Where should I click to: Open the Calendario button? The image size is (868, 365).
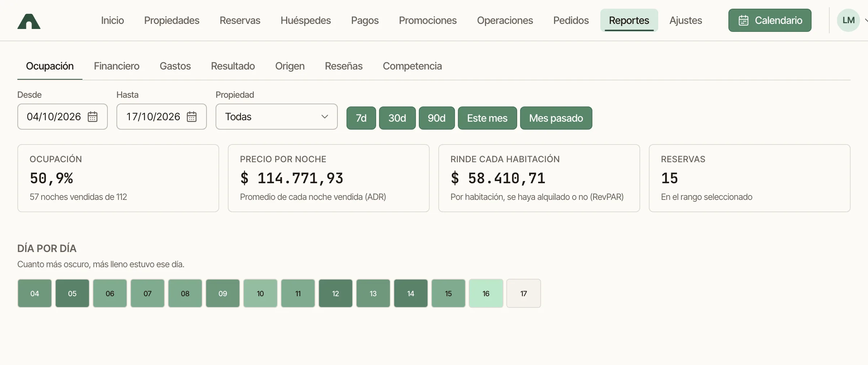coord(770,20)
